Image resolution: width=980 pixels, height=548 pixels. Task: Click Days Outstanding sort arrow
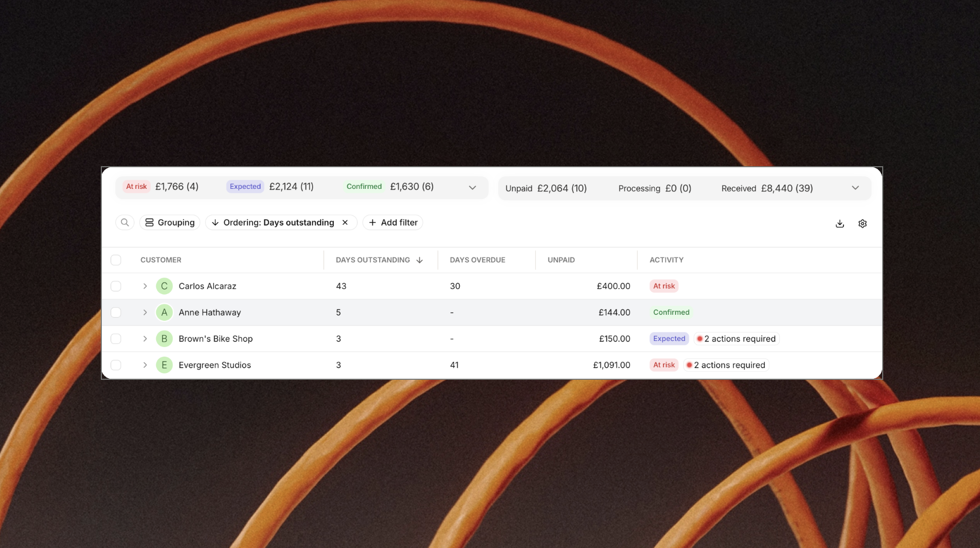(x=419, y=260)
